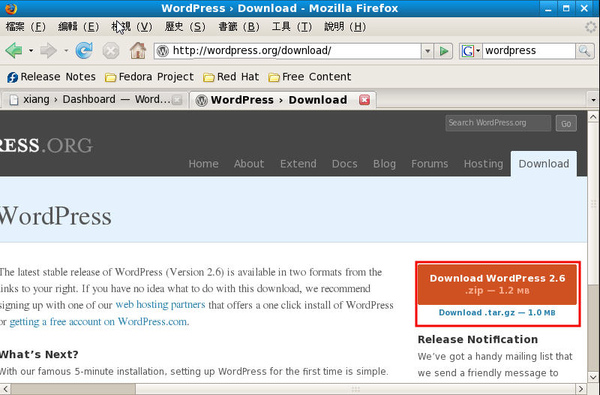Click the green Go arrow beside URL
The image size is (600, 395).
click(444, 51)
